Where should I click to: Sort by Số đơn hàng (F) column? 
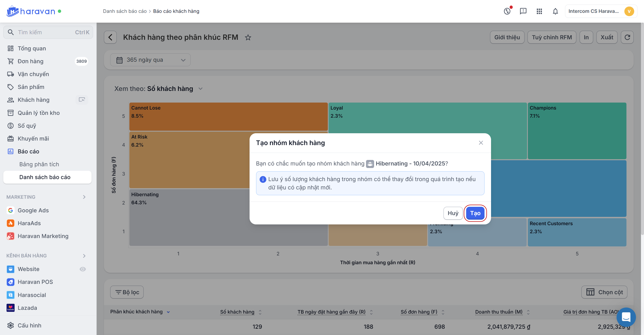point(443,312)
